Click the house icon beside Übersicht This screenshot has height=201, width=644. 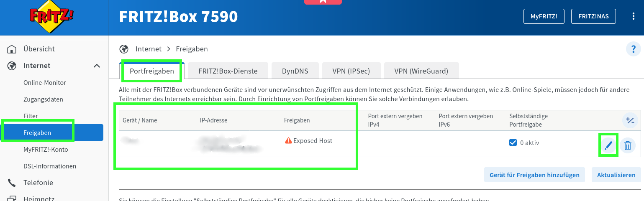12,49
